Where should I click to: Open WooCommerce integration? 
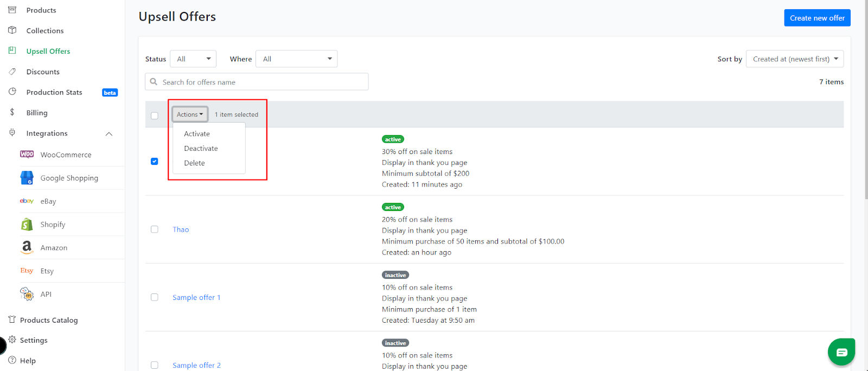[x=66, y=155]
